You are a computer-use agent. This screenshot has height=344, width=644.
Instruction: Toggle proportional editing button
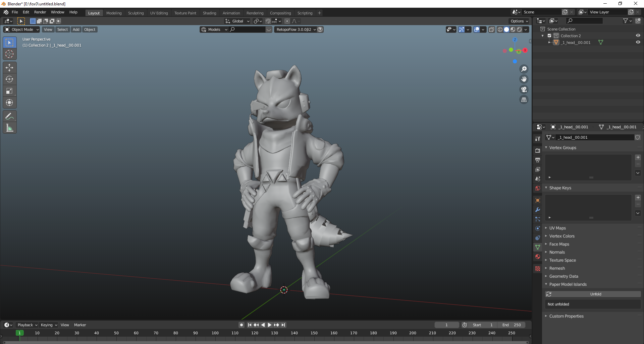coord(287,21)
